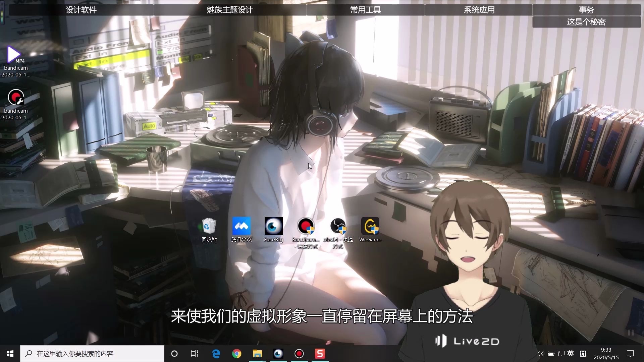Open Google Chrome from the taskbar
This screenshot has width=644, height=362.
[236, 354]
